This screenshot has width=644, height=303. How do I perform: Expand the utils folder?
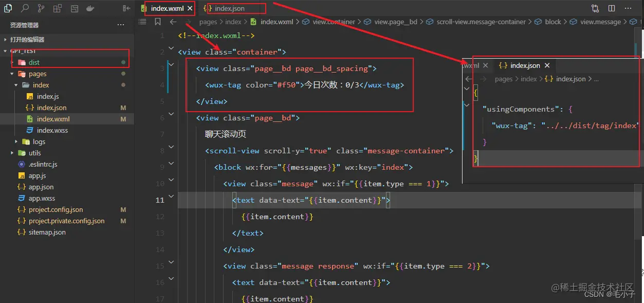coord(34,153)
